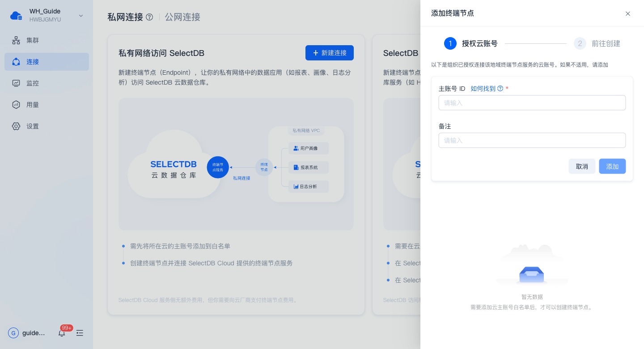This screenshot has height=349, width=644.
Task: Click the 新建连接 button
Action: (330, 53)
